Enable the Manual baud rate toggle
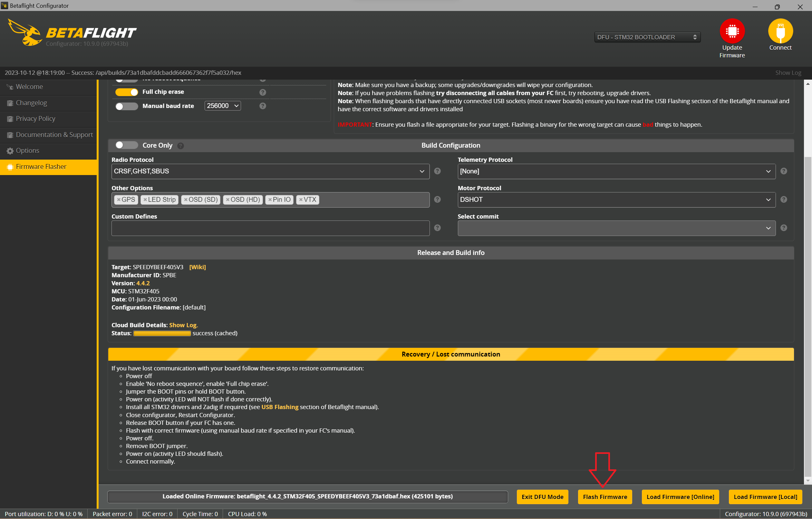 pos(127,106)
